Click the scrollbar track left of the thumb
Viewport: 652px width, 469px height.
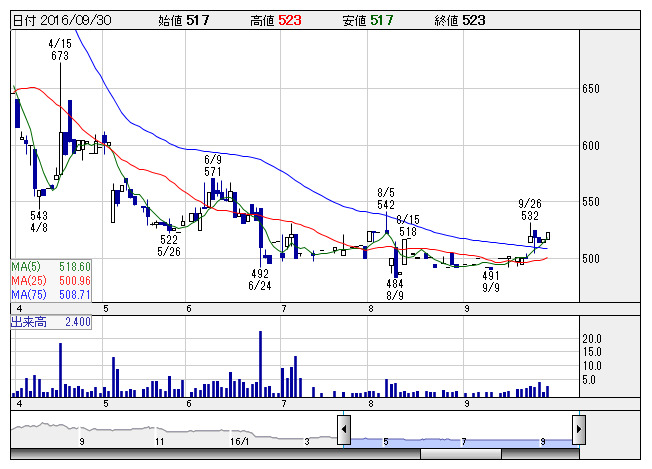[x=200, y=454]
